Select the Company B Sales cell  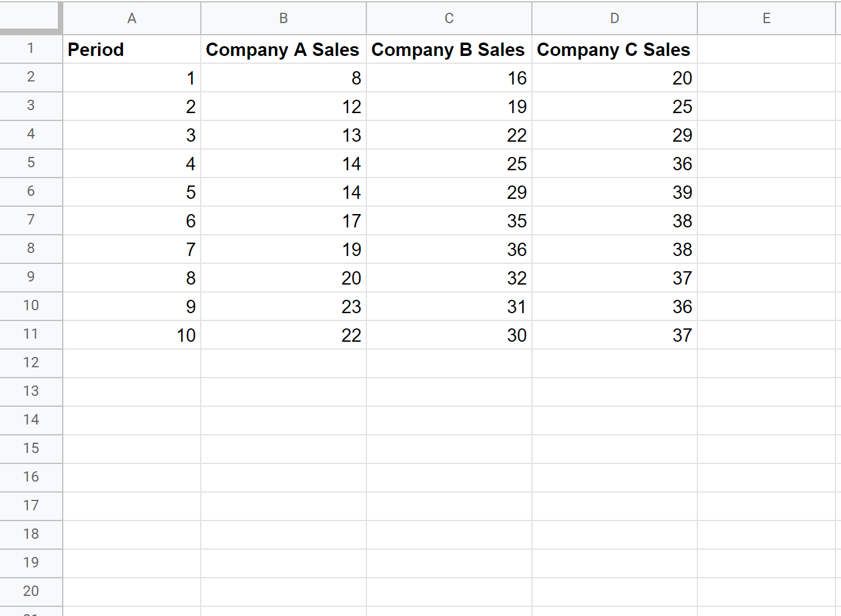[449, 49]
